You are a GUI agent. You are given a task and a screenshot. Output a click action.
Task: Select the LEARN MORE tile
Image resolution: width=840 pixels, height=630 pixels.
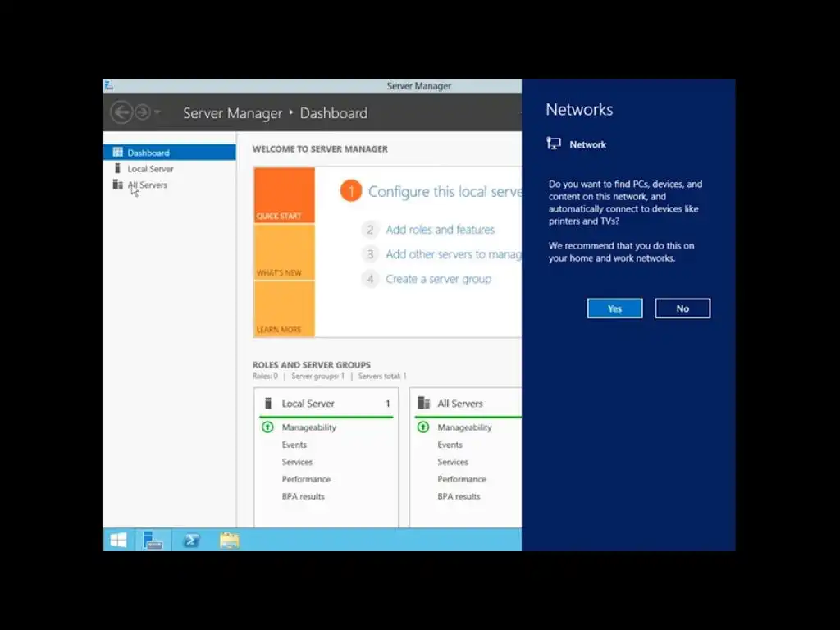click(x=284, y=309)
